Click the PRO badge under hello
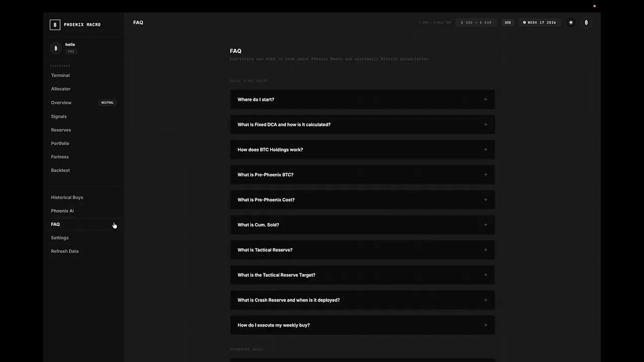 coord(71,51)
